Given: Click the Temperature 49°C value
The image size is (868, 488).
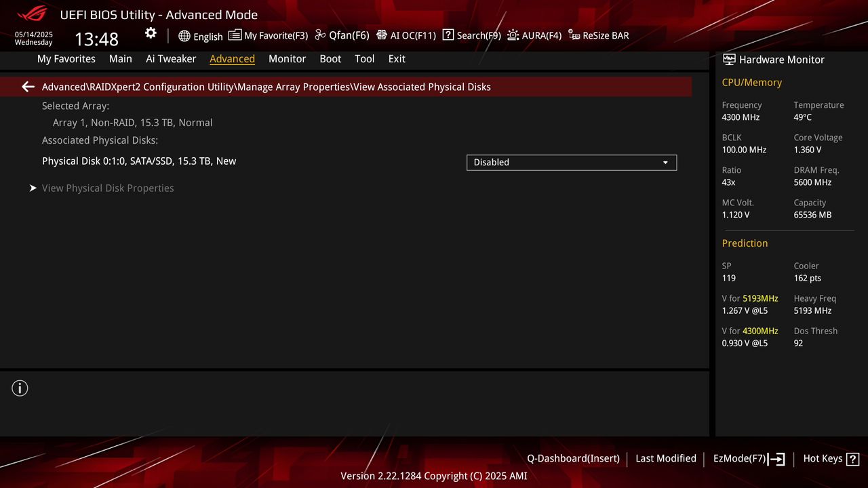Looking at the screenshot, I should tap(803, 117).
